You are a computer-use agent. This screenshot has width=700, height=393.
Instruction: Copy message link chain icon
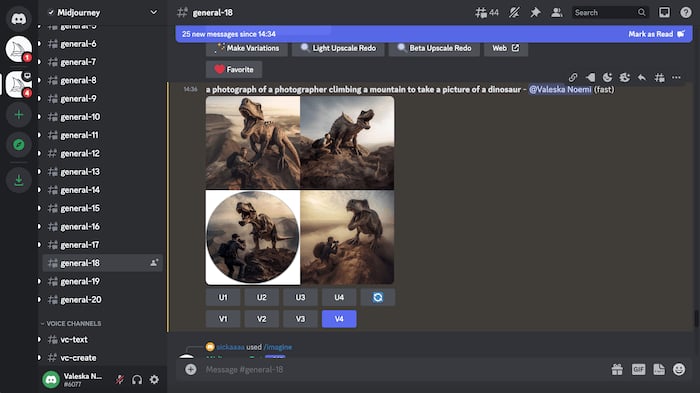(x=573, y=78)
